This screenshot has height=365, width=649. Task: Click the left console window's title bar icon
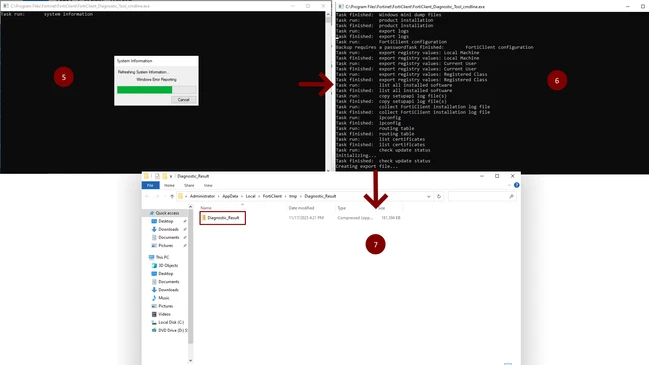6,6
